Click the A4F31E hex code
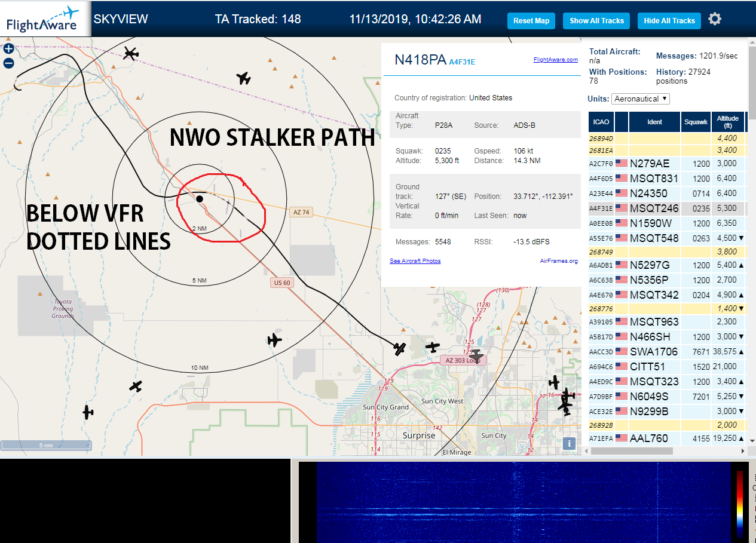 [x=462, y=62]
